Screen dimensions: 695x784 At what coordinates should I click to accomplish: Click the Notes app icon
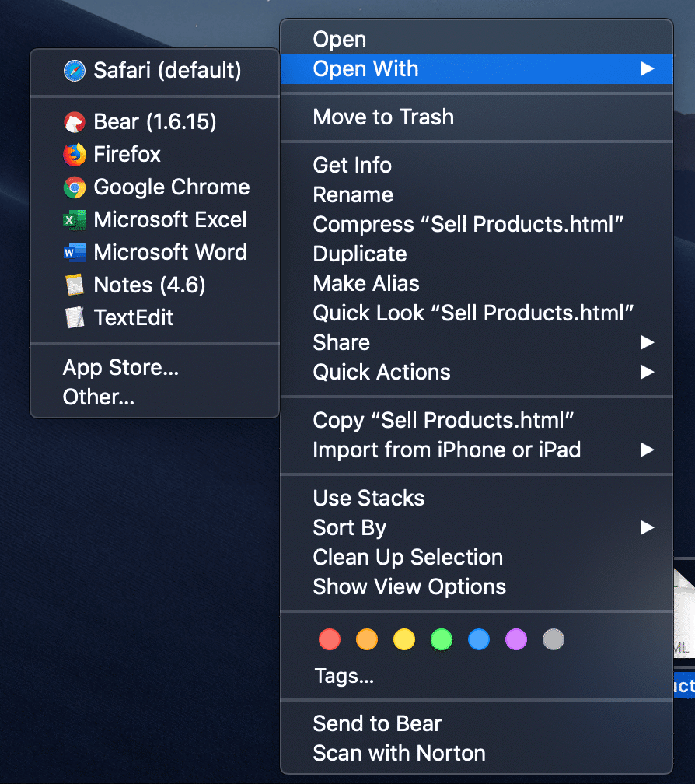[75, 285]
